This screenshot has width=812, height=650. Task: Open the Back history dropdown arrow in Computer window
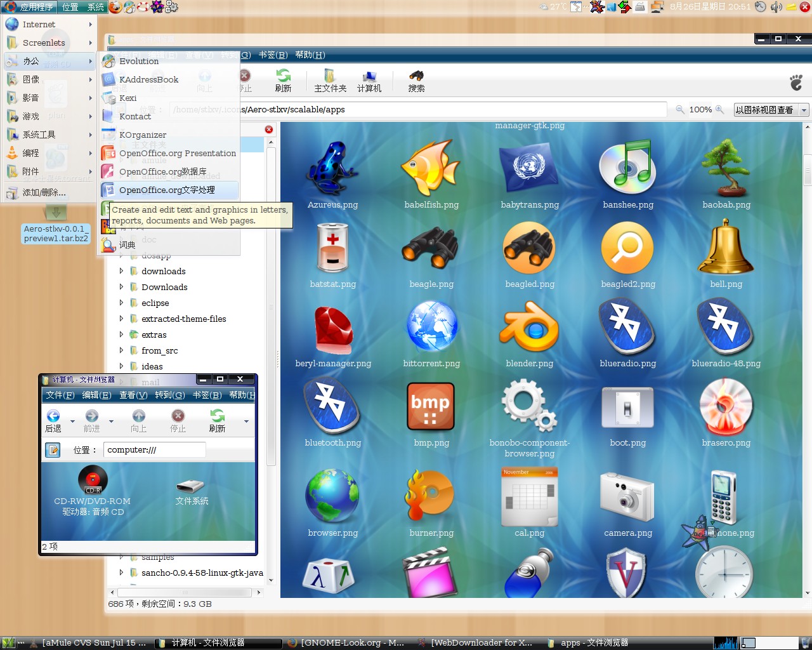[x=72, y=421]
